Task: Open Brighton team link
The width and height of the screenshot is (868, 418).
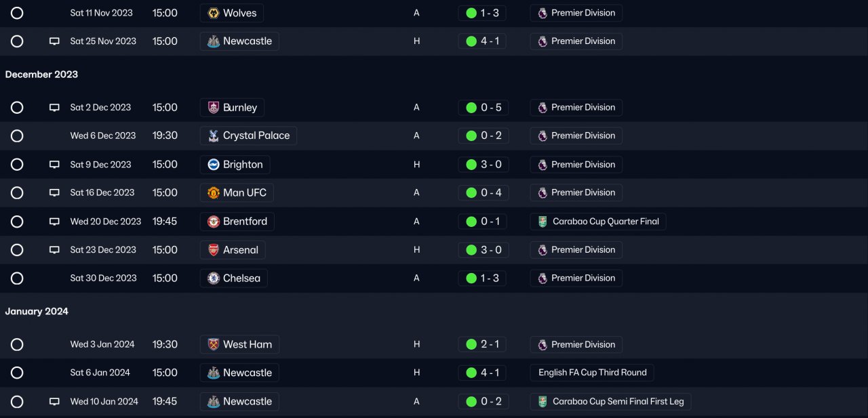Action: click(x=243, y=165)
